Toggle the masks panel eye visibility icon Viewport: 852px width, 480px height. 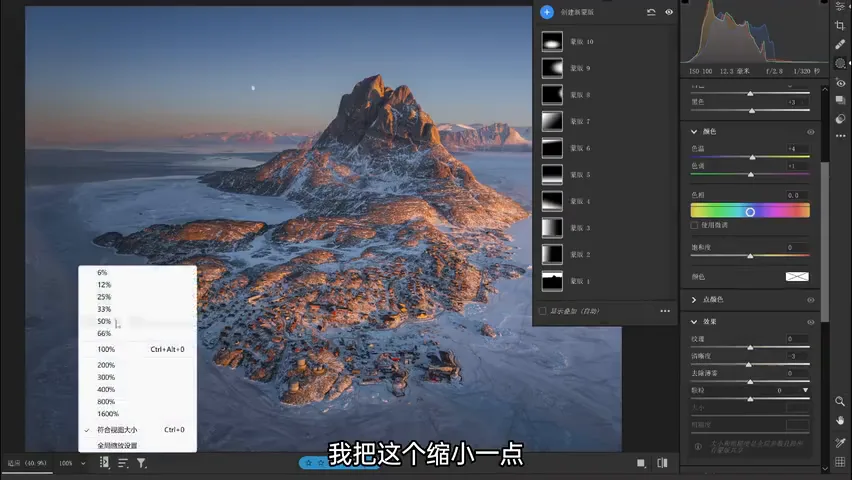(669, 12)
